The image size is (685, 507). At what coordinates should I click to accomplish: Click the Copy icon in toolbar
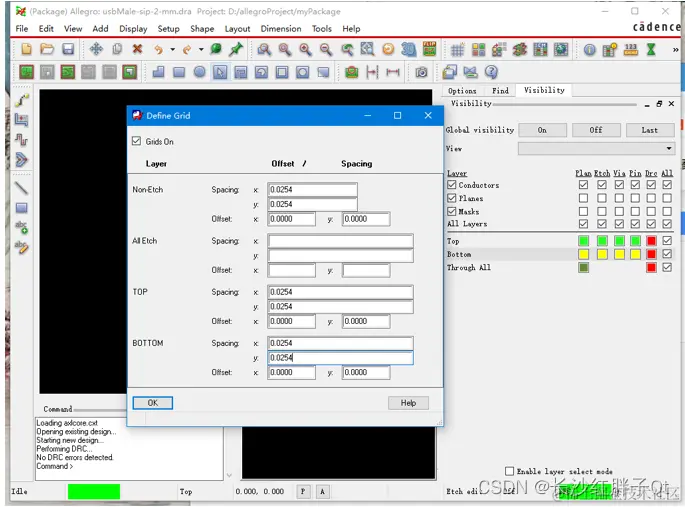[117, 49]
